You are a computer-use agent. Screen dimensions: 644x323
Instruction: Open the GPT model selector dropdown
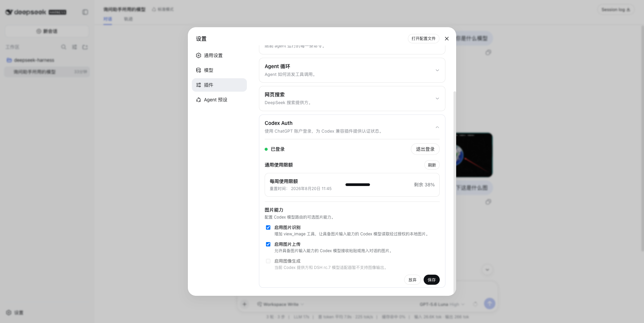pyautogui.click(x=442, y=304)
